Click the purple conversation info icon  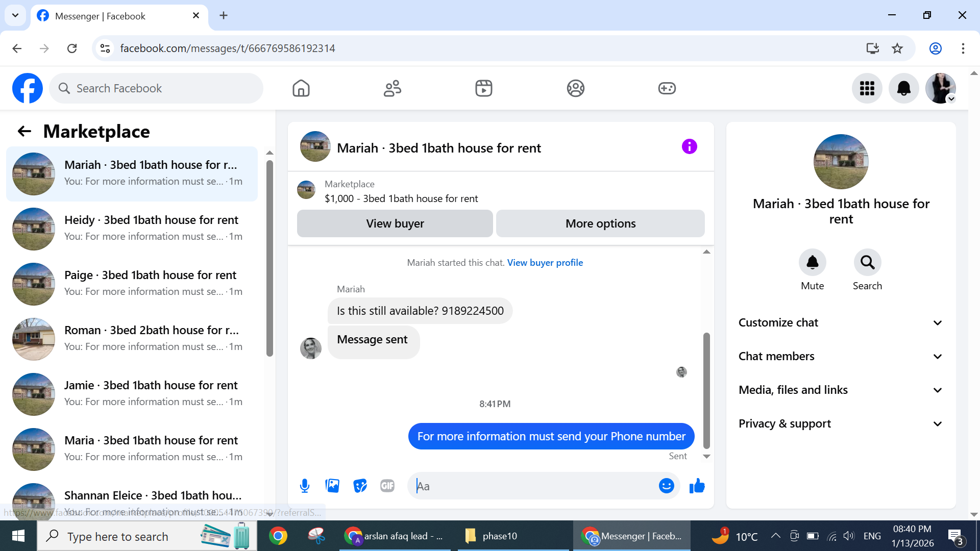pos(689,147)
